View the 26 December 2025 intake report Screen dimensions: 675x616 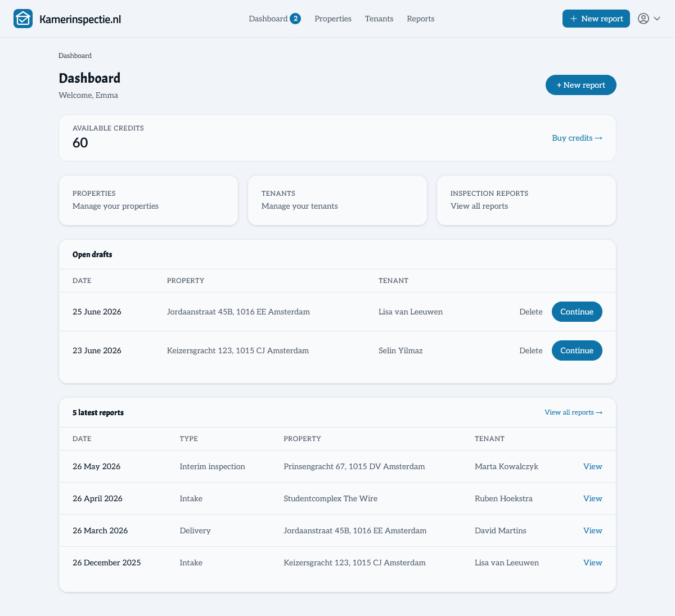pyautogui.click(x=593, y=563)
